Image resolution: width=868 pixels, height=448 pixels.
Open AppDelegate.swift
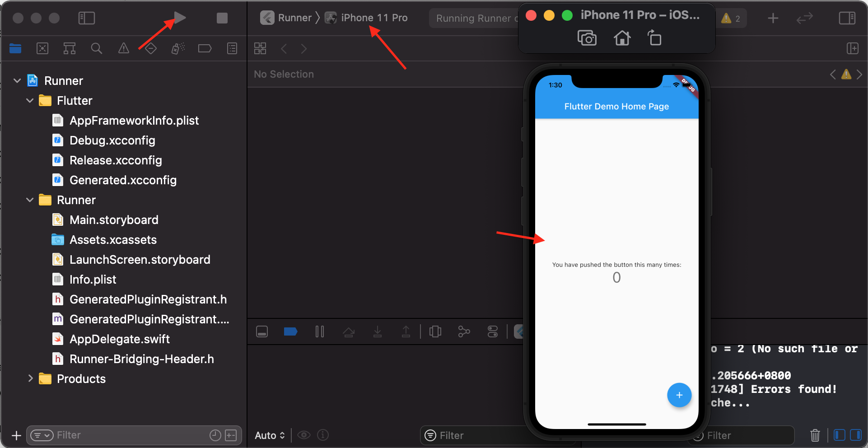point(120,339)
